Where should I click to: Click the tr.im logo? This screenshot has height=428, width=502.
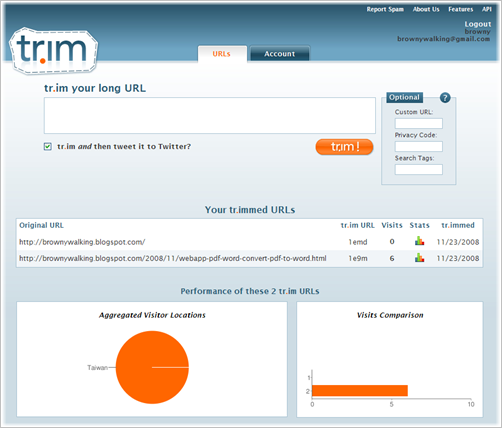[x=53, y=51]
